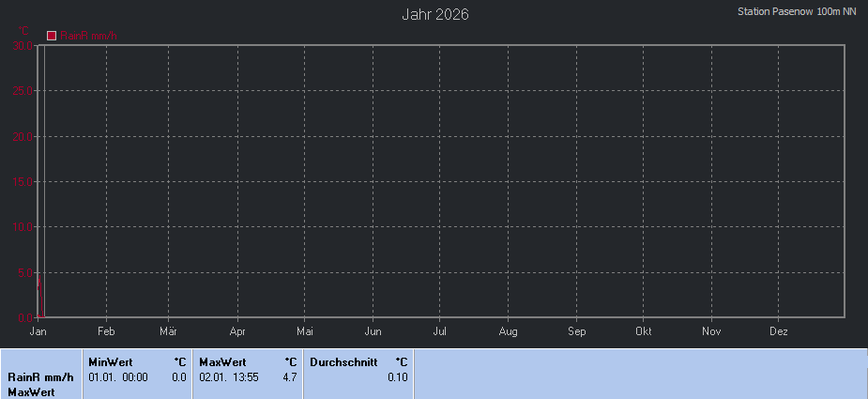This screenshot has height=399, width=868.
Task: Click the 'Jahr 2026' chart title
Action: tap(435, 14)
